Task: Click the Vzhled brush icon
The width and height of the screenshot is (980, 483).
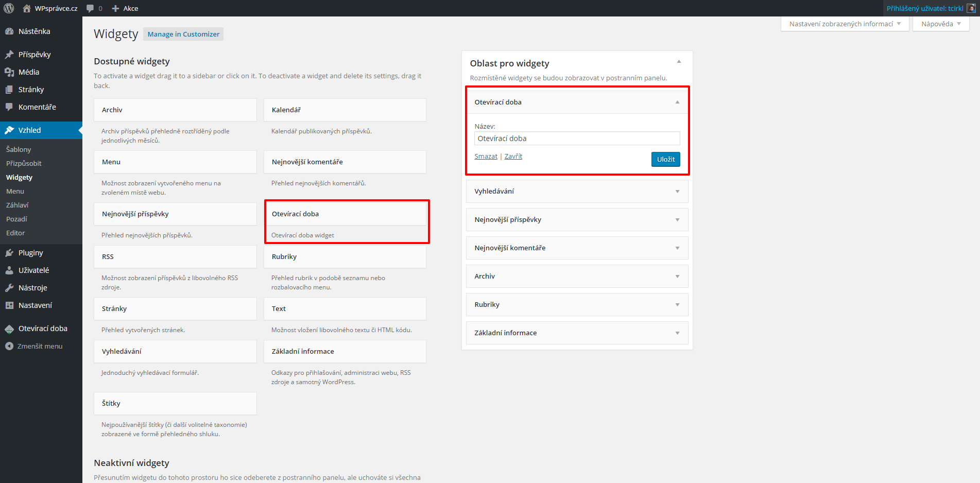Action: [x=9, y=130]
